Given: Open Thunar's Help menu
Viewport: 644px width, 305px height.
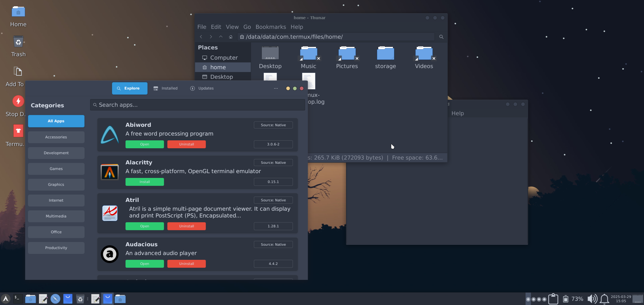Looking at the screenshot, I should [x=297, y=27].
